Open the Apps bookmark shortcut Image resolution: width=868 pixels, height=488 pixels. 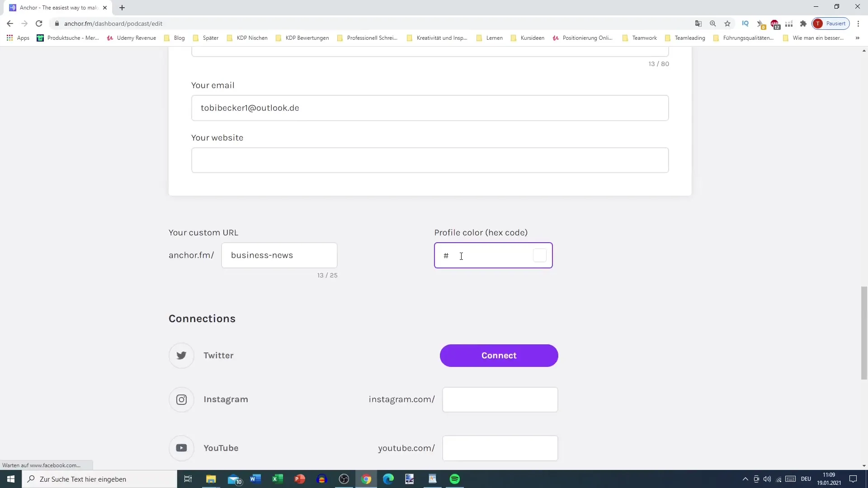18,38
